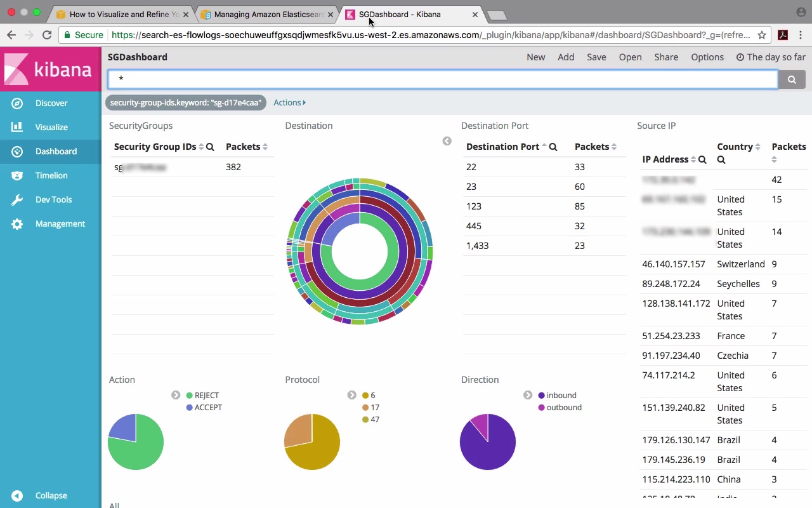Open the Discover compass icon in sidebar
The height and width of the screenshot is (508, 812).
point(17,103)
